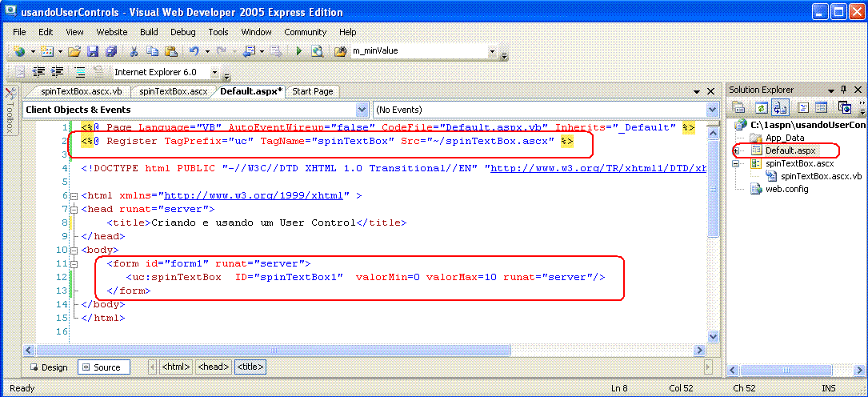Image resolution: width=868 pixels, height=397 pixels.
Task: Click the Source view button
Action: click(103, 367)
